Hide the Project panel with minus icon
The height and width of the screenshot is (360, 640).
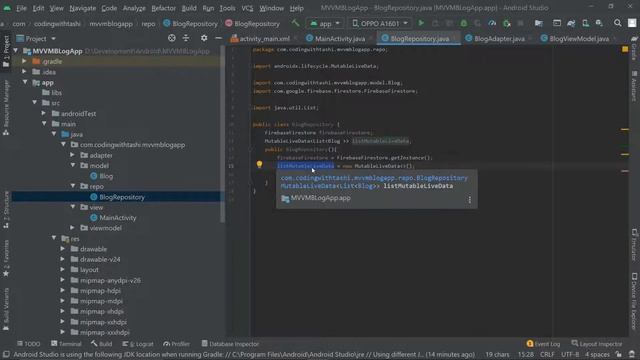coord(218,38)
